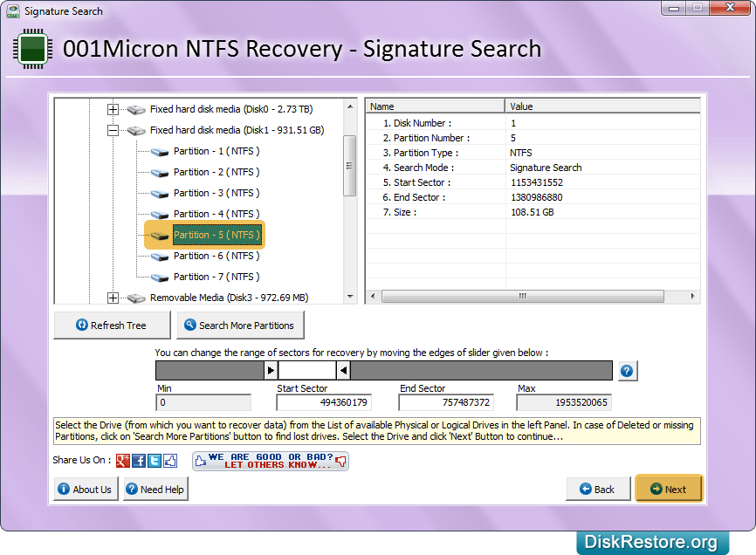756x555 pixels.
Task: Focus the End Sector input field
Action: (x=446, y=403)
